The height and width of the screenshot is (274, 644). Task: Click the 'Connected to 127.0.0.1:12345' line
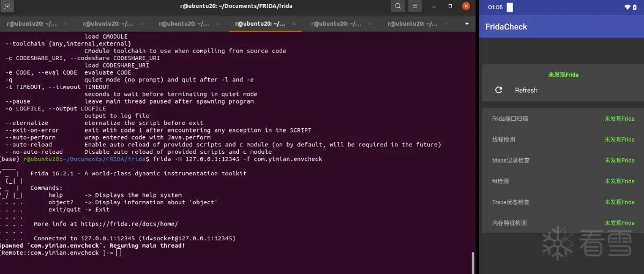(135, 238)
